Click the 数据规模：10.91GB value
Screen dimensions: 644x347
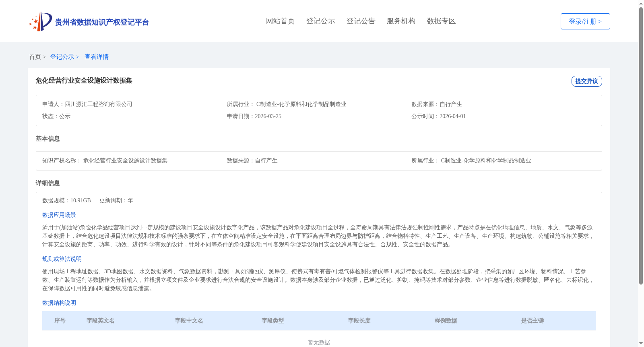[x=66, y=200]
